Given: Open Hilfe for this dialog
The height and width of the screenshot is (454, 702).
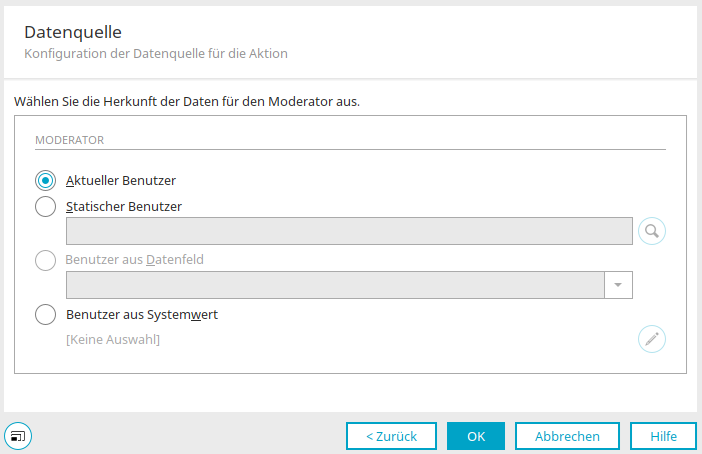Looking at the screenshot, I should pos(663,436).
